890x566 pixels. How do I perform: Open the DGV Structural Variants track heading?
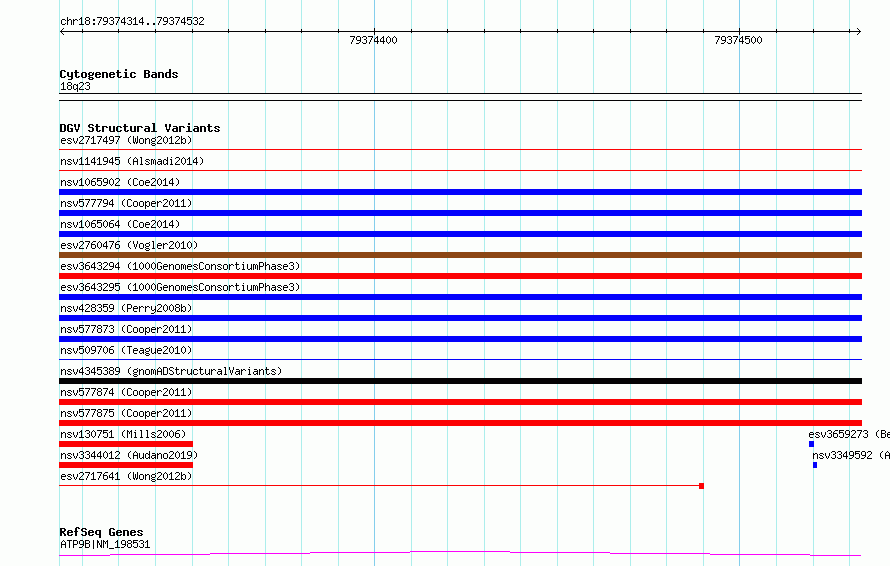click(x=140, y=128)
